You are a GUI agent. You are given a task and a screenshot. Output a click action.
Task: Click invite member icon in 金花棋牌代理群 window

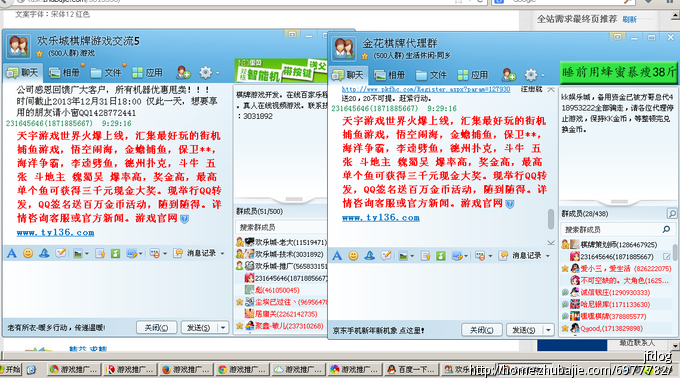[508, 75]
